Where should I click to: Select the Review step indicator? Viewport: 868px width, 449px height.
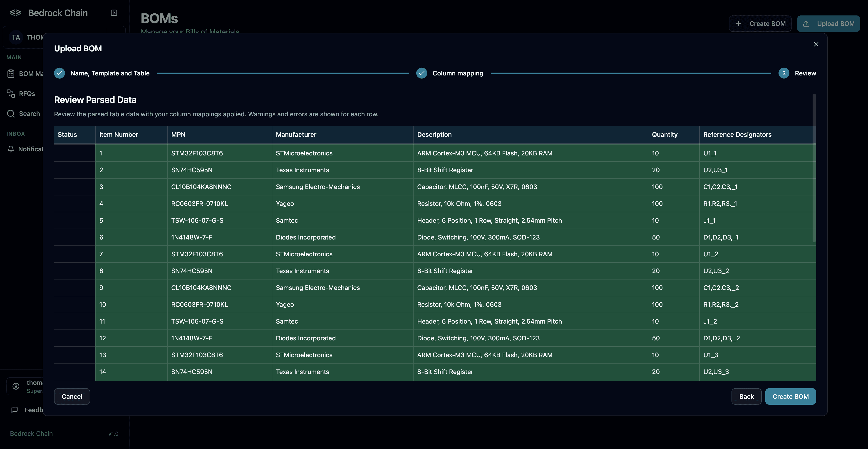tap(784, 73)
